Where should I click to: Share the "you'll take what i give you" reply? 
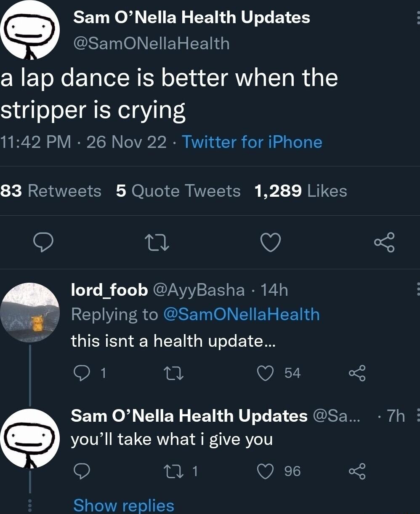357,471
